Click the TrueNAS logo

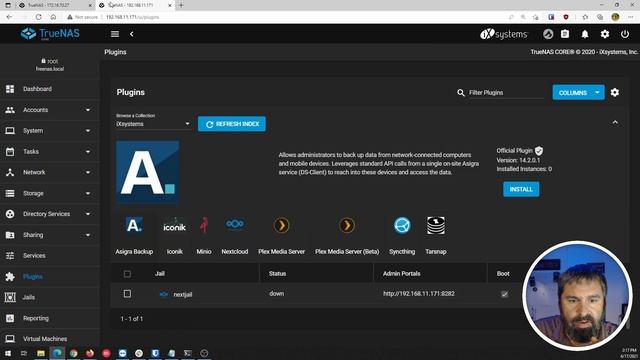click(x=50, y=33)
